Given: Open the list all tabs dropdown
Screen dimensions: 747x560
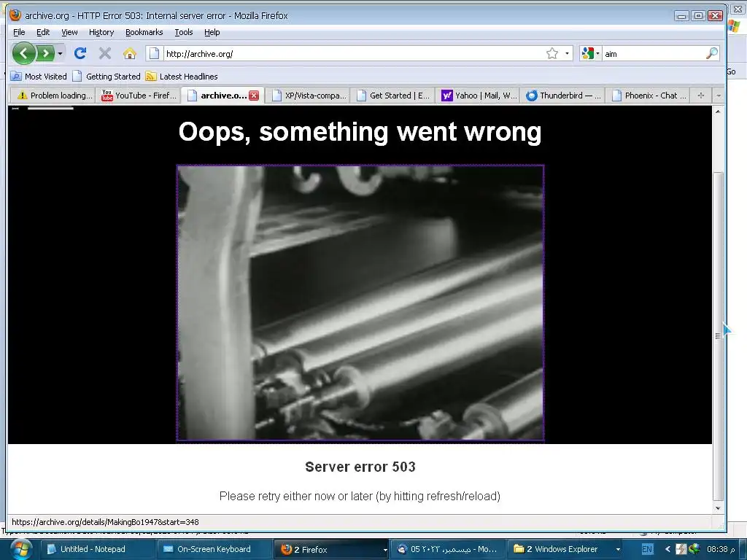Looking at the screenshot, I should coord(719,96).
